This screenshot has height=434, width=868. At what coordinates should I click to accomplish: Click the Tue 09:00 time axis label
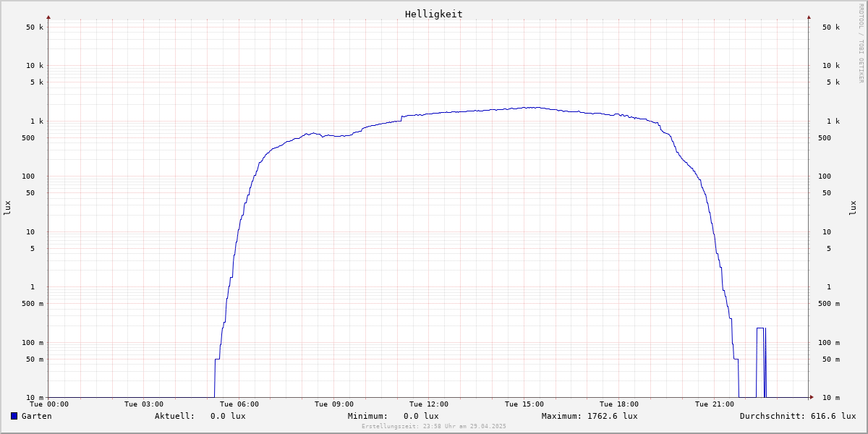coord(334,404)
